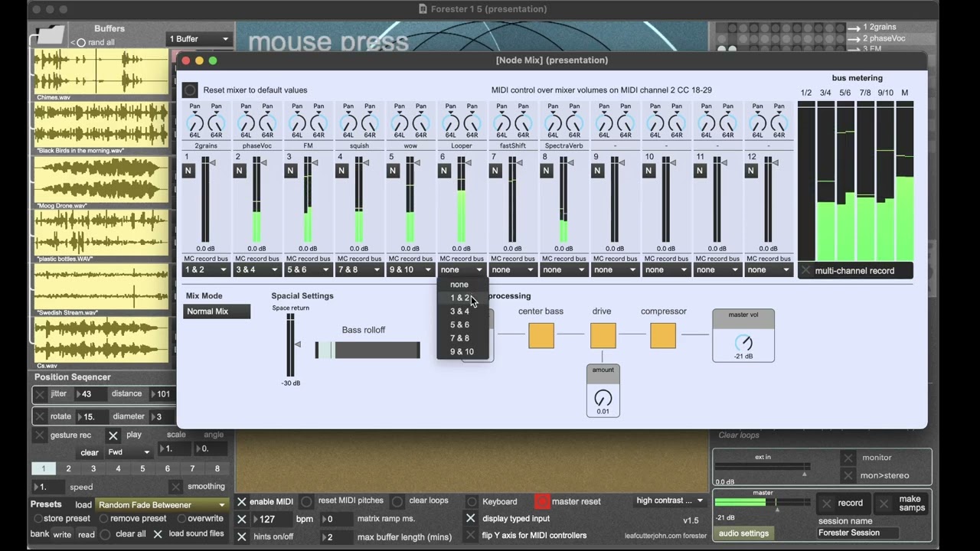The width and height of the screenshot is (980, 551).
Task: Toggle the N button on channel 1
Action: pos(188,171)
